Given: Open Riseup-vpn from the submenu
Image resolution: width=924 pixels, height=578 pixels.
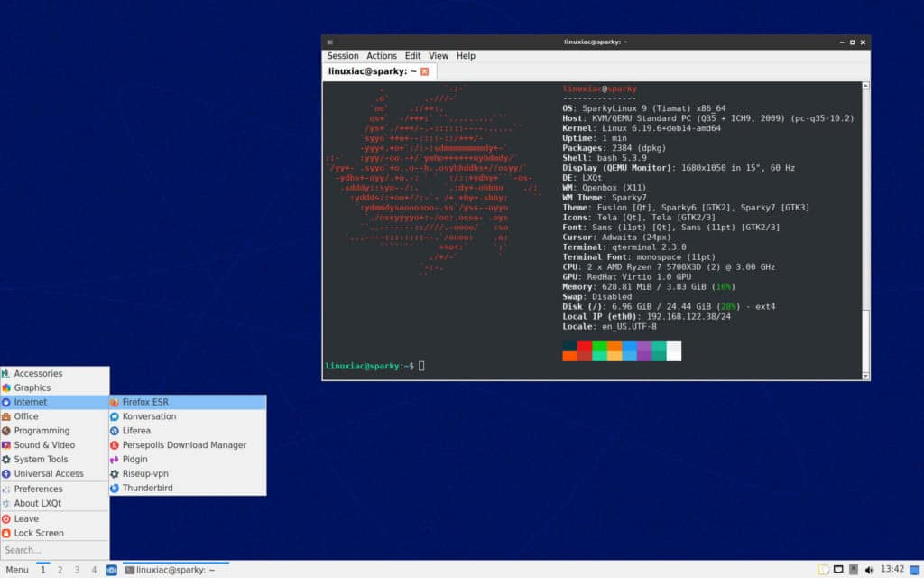Looking at the screenshot, I should tap(144, 473).
